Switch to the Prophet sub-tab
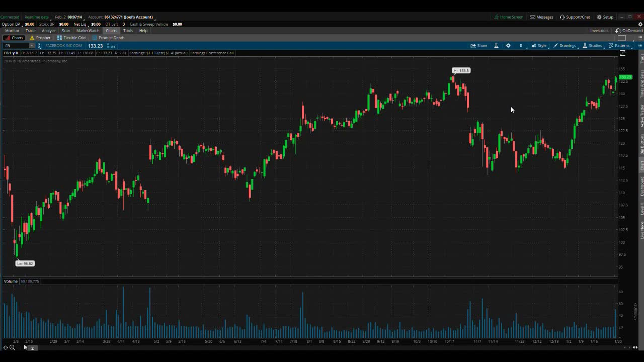This screenshot has height=362, width=644. [40, 38]
